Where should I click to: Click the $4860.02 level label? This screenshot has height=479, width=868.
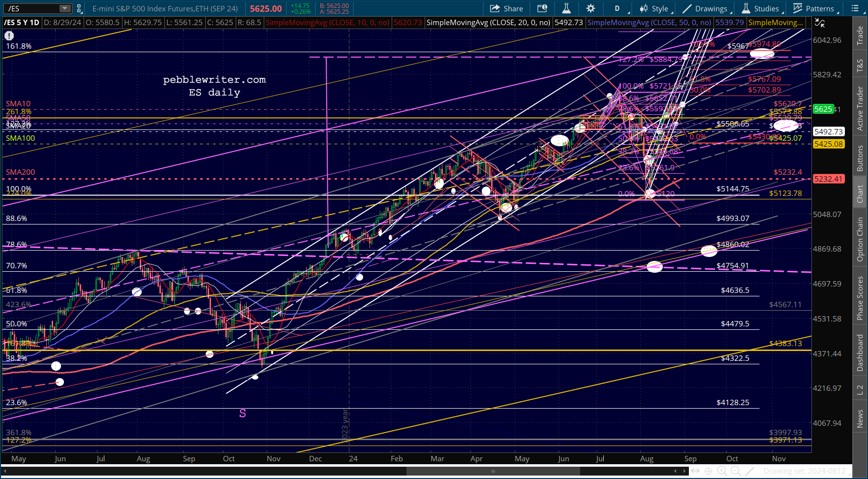733,245
